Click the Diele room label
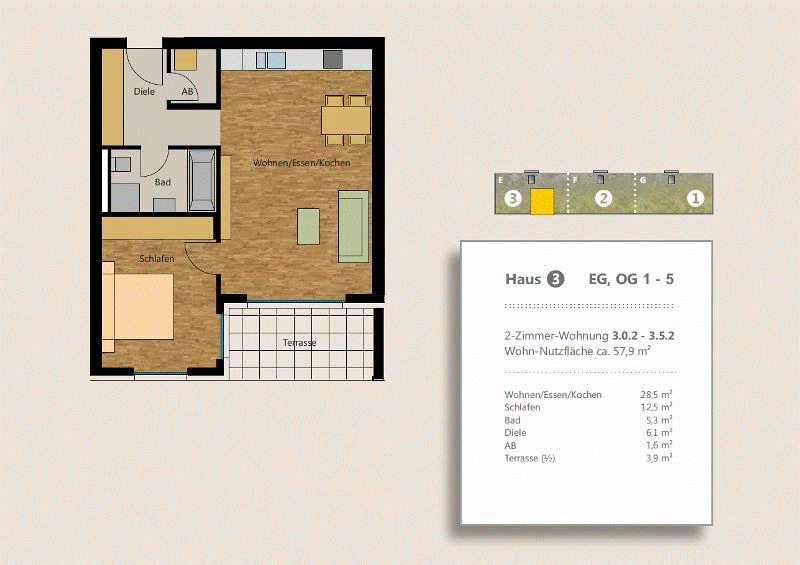Image resolution: width=800 pixels, height=565 pixels. click(x=145, y=92)
